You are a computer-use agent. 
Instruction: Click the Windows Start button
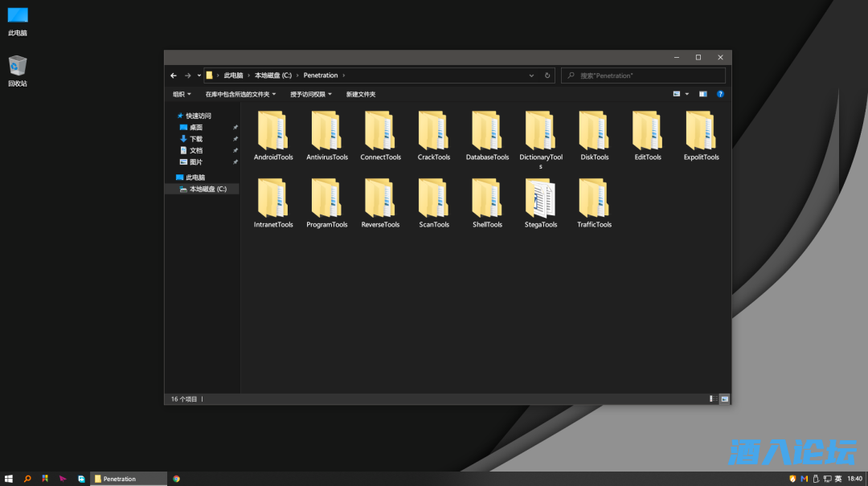pos(9,479)
